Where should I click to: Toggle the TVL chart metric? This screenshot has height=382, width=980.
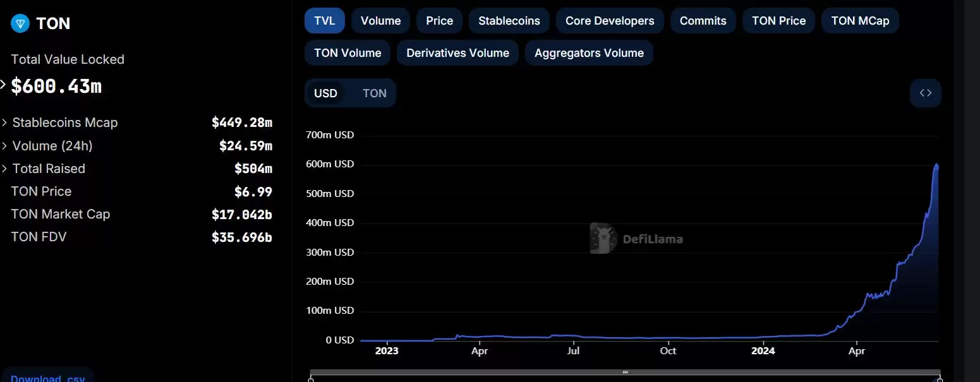[324, 21]
